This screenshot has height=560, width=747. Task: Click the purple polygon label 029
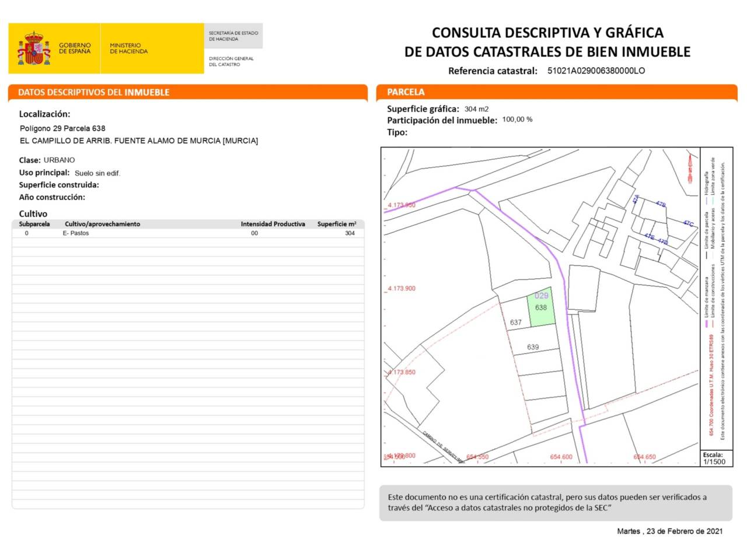[542, 296]
